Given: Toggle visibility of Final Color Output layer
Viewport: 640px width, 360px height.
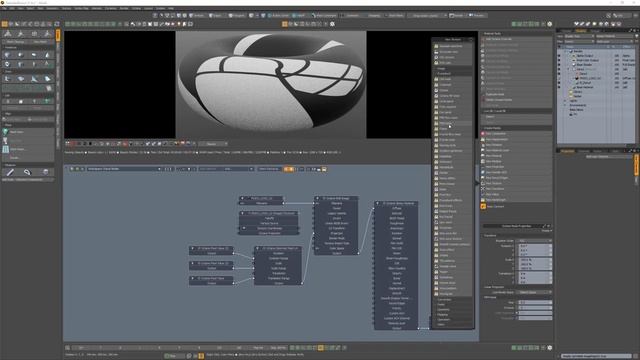Looking at the screenshot, I should (559, 60).
